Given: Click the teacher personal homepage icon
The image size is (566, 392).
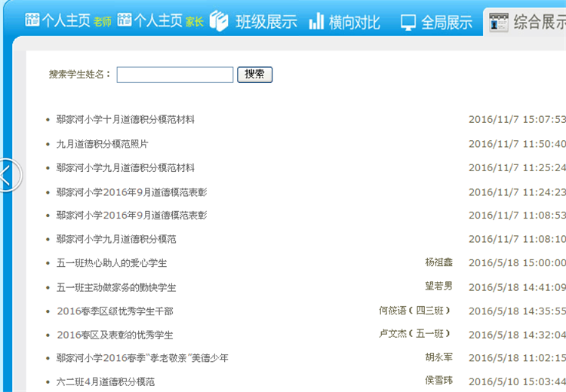Looking at the screenshot, I should pos(32,20).
